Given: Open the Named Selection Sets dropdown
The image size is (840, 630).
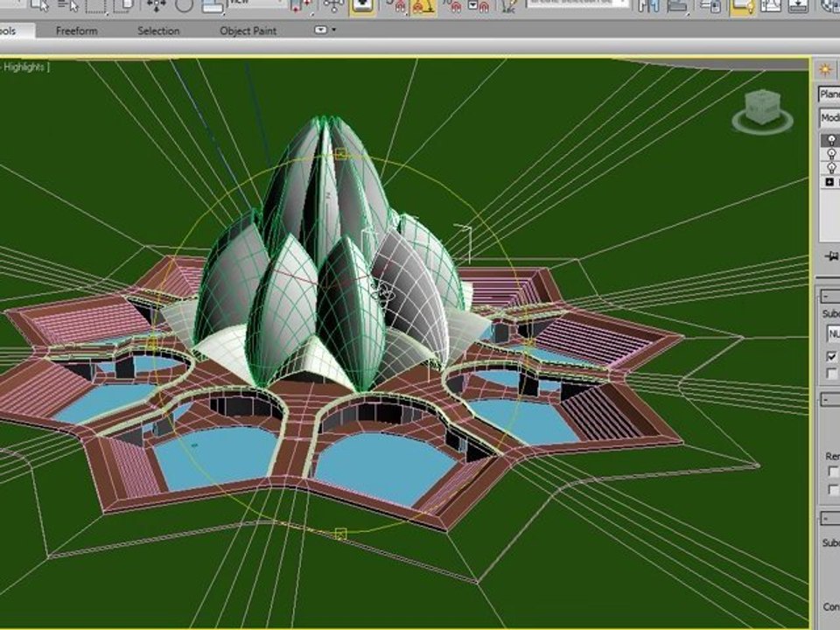Looking at the screenshot, I should [577, 3].
